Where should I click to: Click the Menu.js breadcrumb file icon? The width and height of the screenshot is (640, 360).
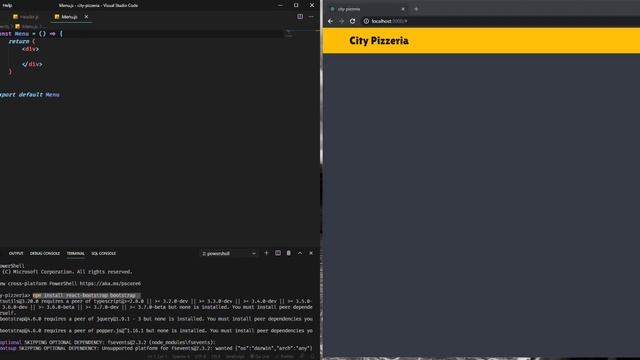(18, 27)
